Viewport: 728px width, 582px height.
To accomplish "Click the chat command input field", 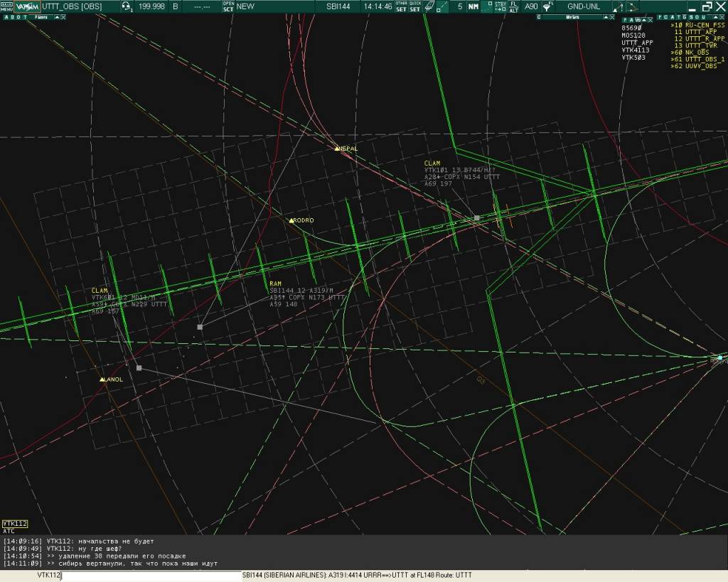I will (x=152, y=576).
